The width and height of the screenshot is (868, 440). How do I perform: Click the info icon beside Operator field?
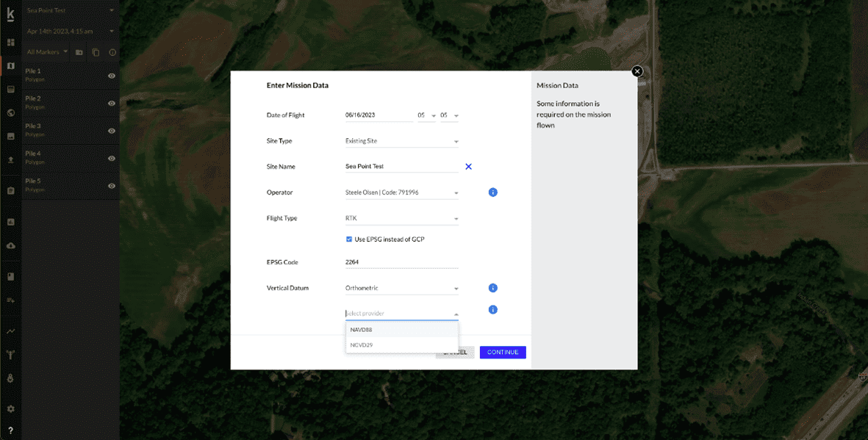click(492, 192)
